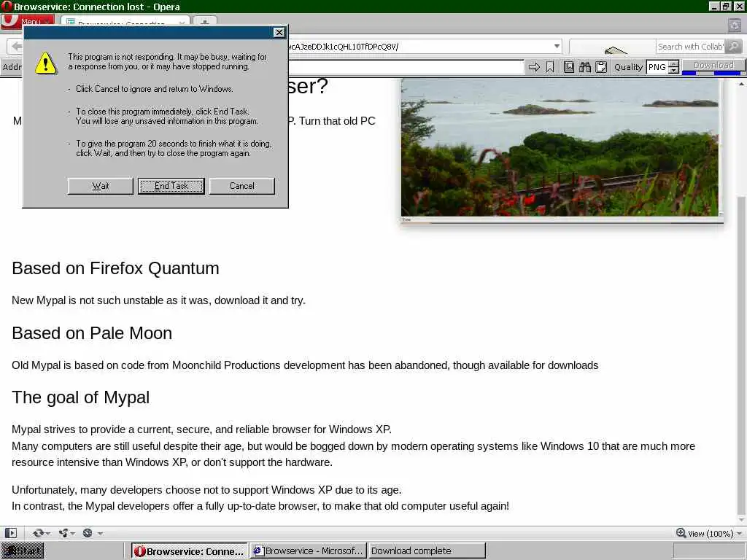Click the Go arrow in Browservice toolbar
This screenshot has width=747, height=560.
(x=534, y=67)
